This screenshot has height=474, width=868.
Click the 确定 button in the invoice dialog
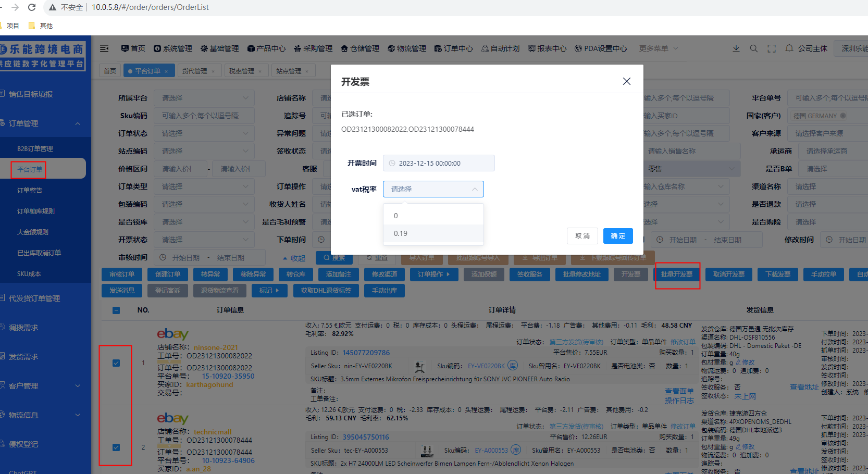coord(618,235)
